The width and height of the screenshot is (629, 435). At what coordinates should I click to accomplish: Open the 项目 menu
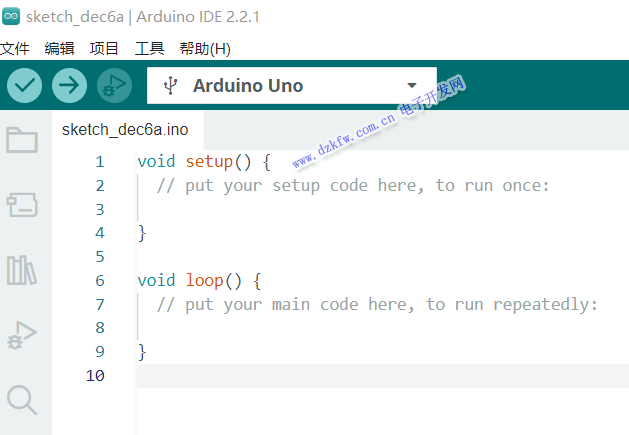104,48
